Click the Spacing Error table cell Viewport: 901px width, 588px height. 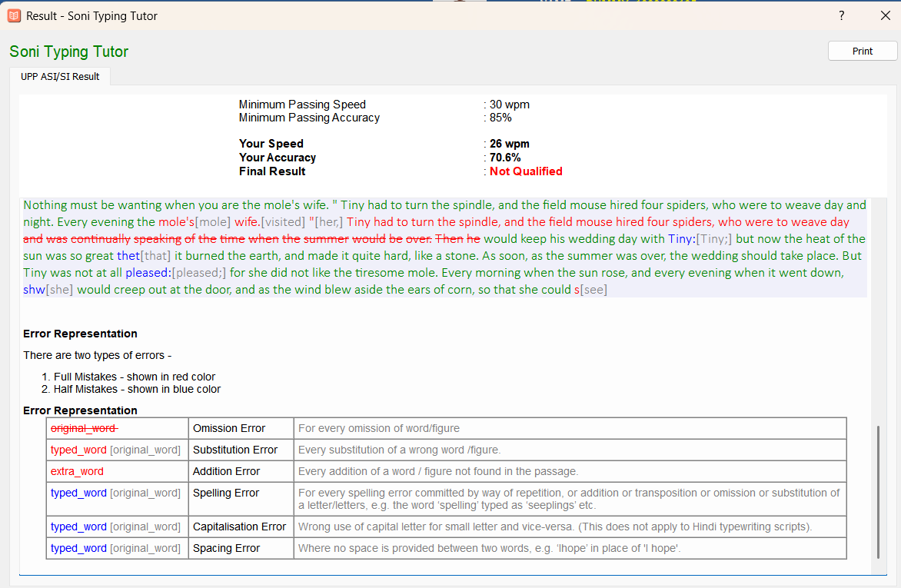point(226,548)
